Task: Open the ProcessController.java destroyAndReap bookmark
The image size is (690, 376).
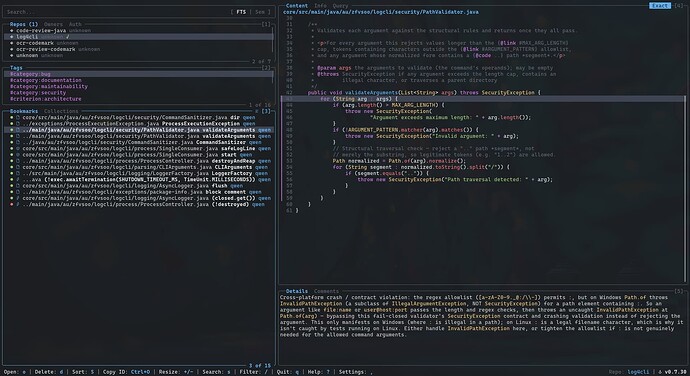Action: pyautogui.click(x=139, y=161)
